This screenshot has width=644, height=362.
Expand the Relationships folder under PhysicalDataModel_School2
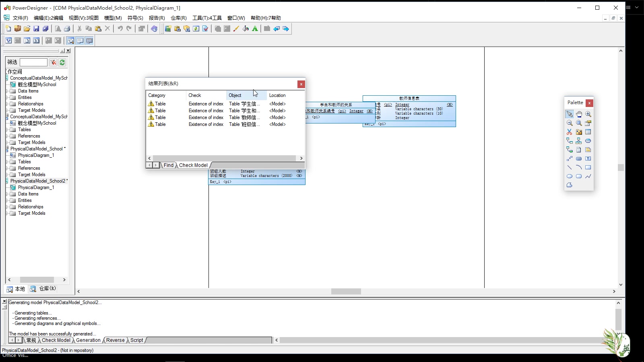[7, 207]
